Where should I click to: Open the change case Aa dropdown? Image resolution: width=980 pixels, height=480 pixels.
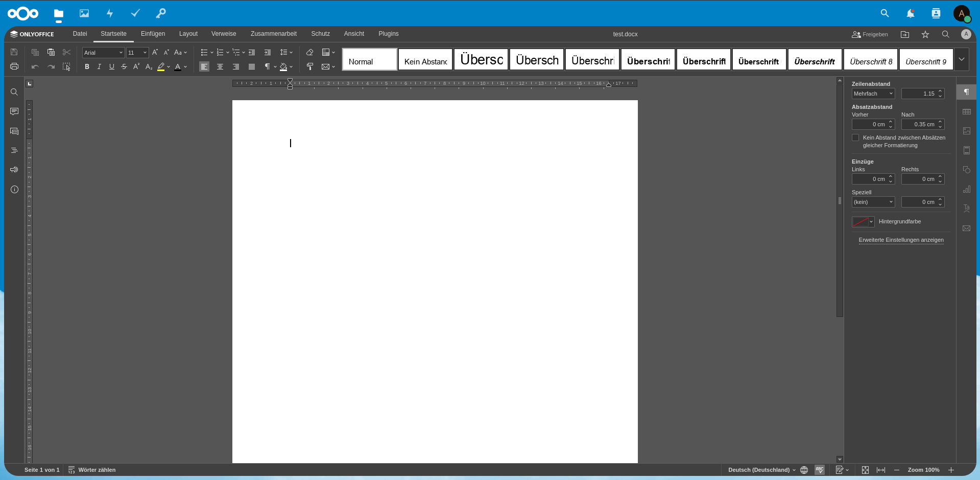point(180,52)
